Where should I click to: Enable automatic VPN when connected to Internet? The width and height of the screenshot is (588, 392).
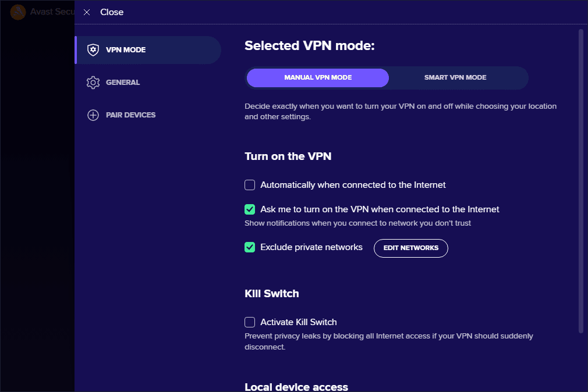click(x=250, y=184)
